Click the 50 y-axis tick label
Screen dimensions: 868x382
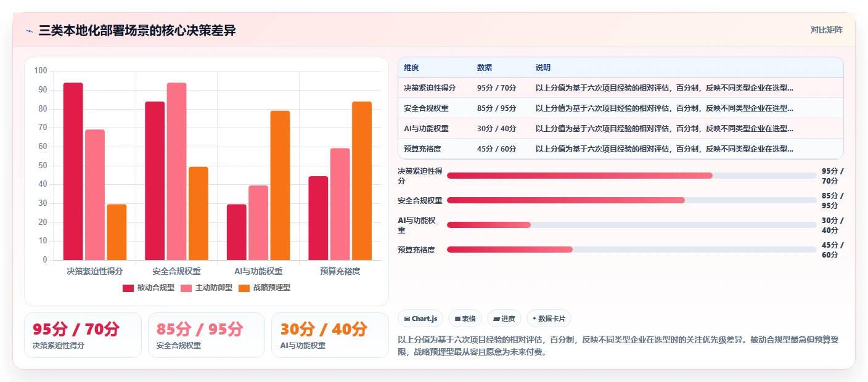(x=43, y=165)
